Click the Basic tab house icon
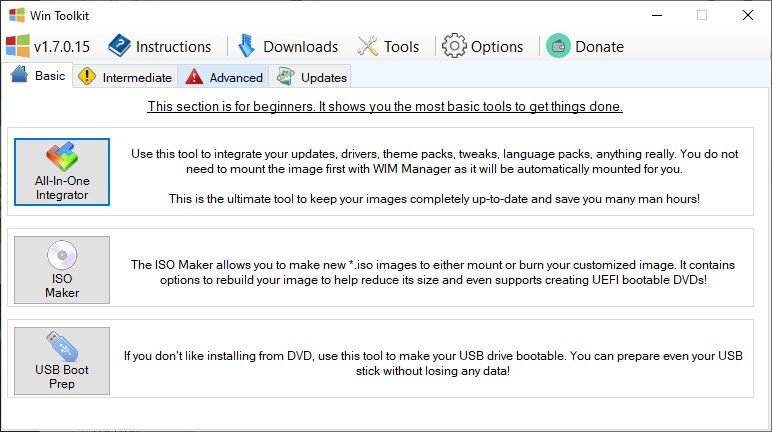Image resolution: width=772 pixels, height=432 pixels. [19, 74]
